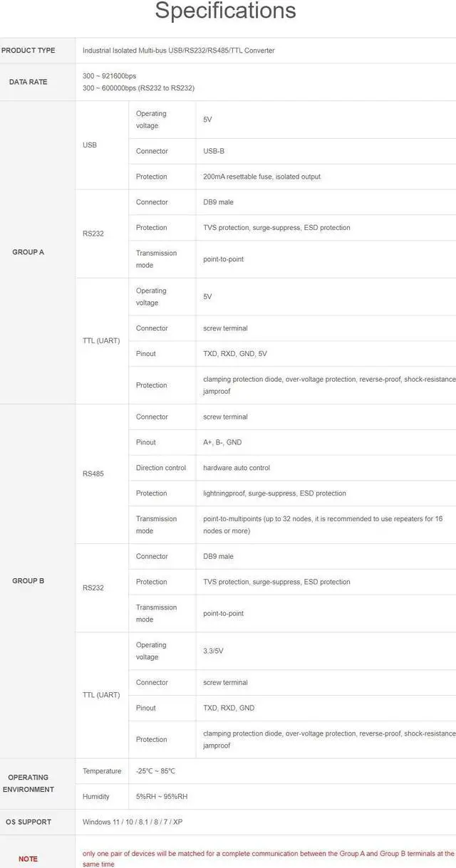
Task: Select the PRODUCT TYPE row label
Action: [x=28, y=51]
